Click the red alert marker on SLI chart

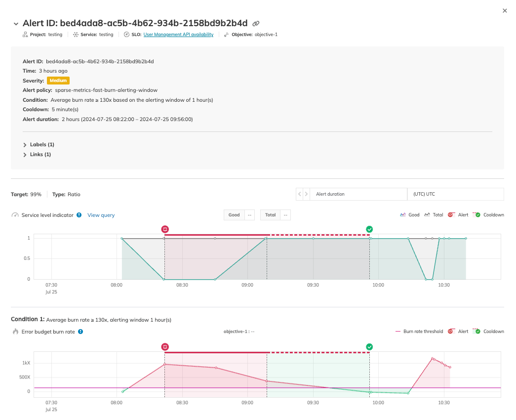click(165, 229)
